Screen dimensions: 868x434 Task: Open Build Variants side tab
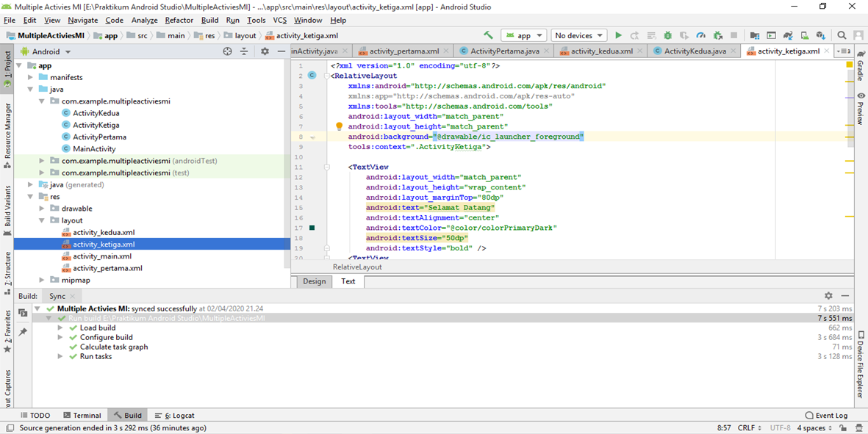(x=7, y=211)
